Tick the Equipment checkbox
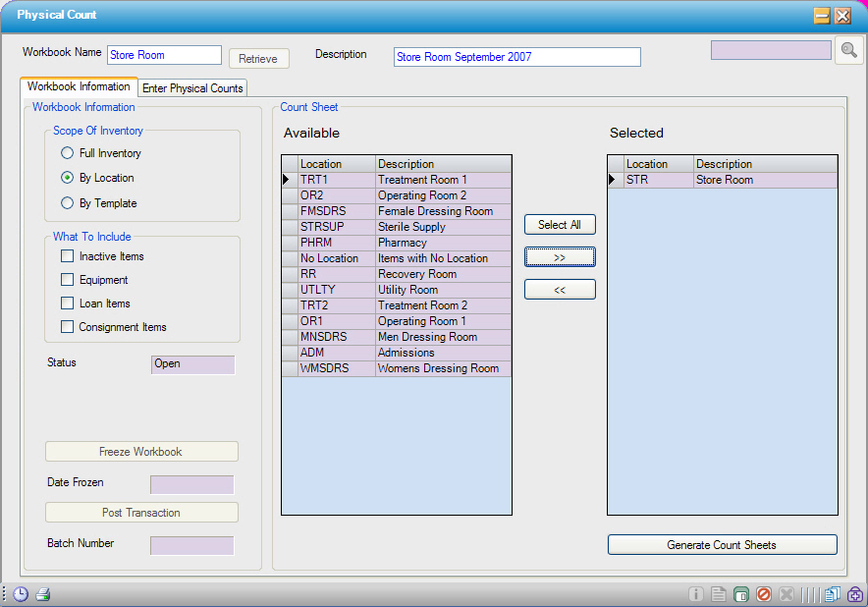This screenshot has height=607, width=868. click(x=68, y=280)
